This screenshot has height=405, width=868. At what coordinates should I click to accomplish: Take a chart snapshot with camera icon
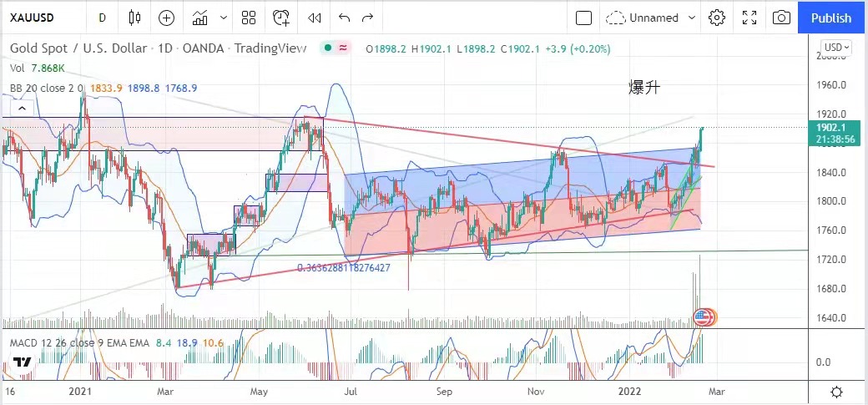pos(781,18)
